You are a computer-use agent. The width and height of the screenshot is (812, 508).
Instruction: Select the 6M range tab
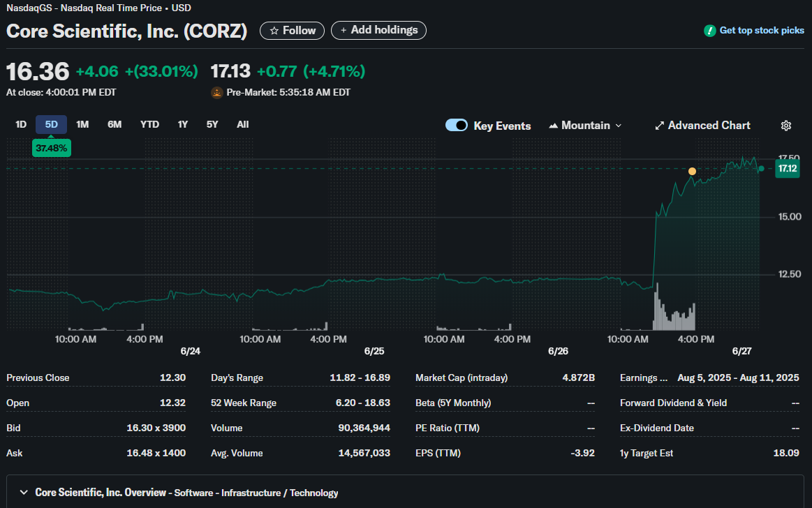click(x=115, y=125)
